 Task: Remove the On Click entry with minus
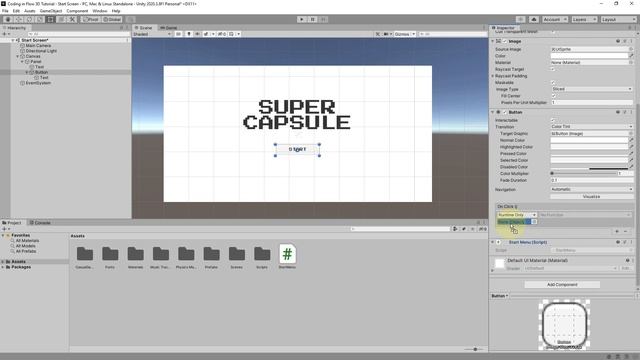point(626,231)
